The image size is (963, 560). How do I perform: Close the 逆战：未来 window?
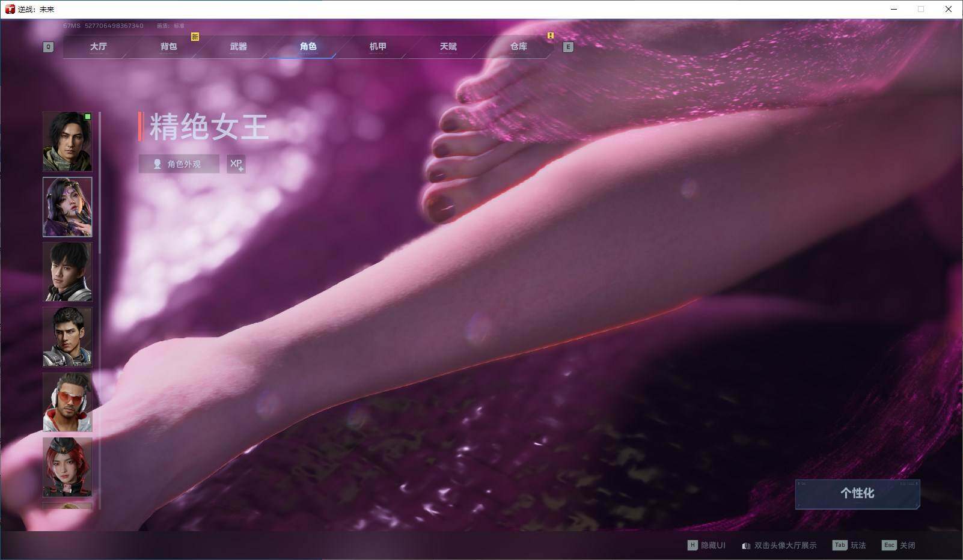pyautogui.click(x=949, y=9)
